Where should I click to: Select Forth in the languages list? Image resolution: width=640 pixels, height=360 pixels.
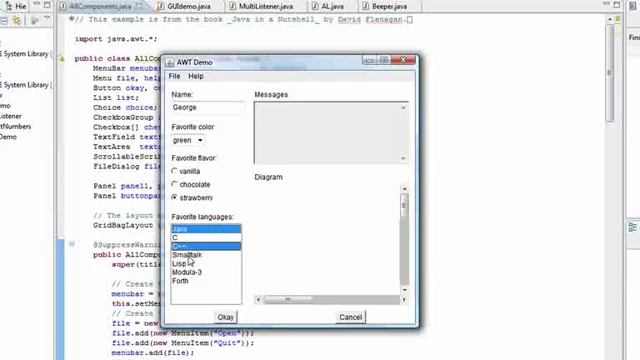(206, 281)
